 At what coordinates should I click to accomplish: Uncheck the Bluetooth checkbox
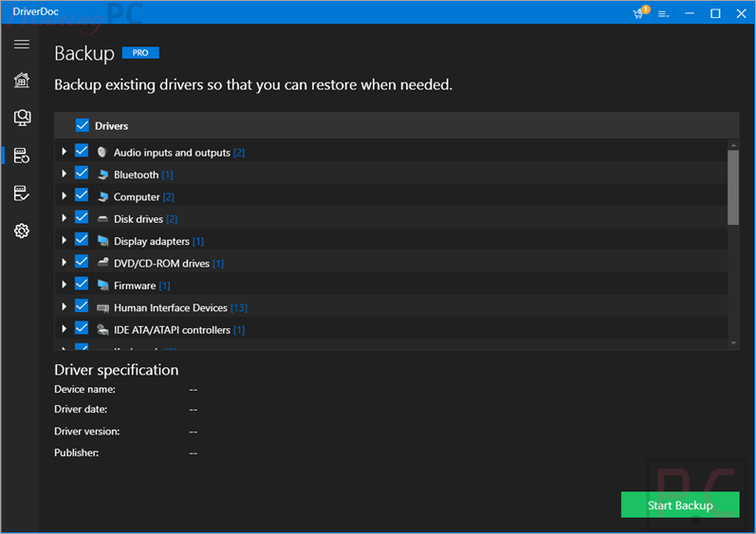[82, 173]
